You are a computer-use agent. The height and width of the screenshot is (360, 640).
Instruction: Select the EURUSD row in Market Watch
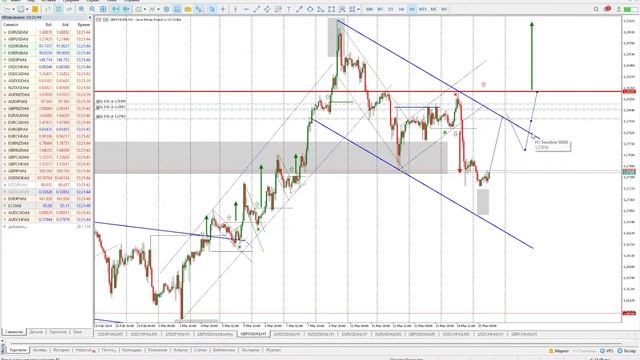(x=47, y=32)
